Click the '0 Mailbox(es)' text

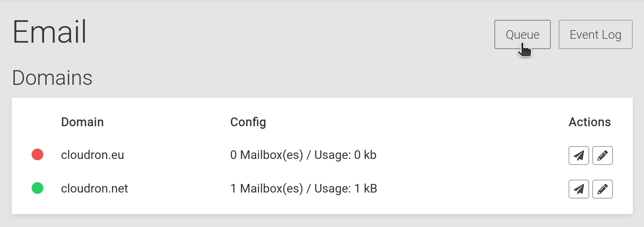coord(267,155)
